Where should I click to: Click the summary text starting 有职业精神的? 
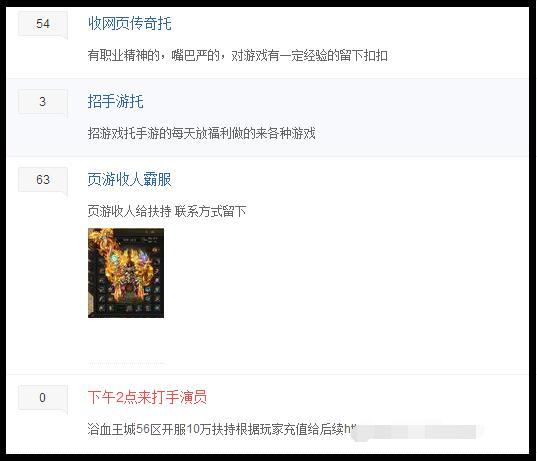coord(237,55)
